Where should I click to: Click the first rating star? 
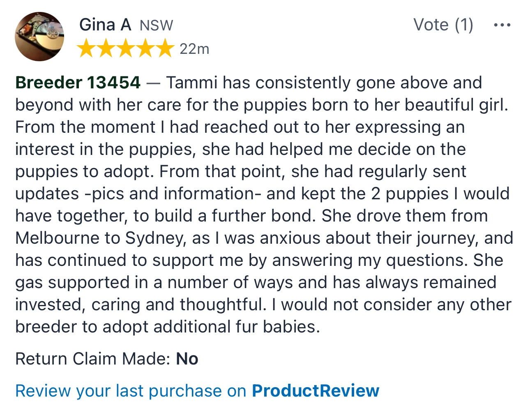86,48
